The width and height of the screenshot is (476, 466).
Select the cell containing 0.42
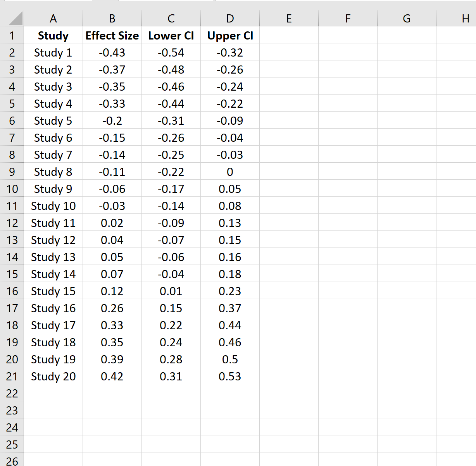tap(112, 376)
